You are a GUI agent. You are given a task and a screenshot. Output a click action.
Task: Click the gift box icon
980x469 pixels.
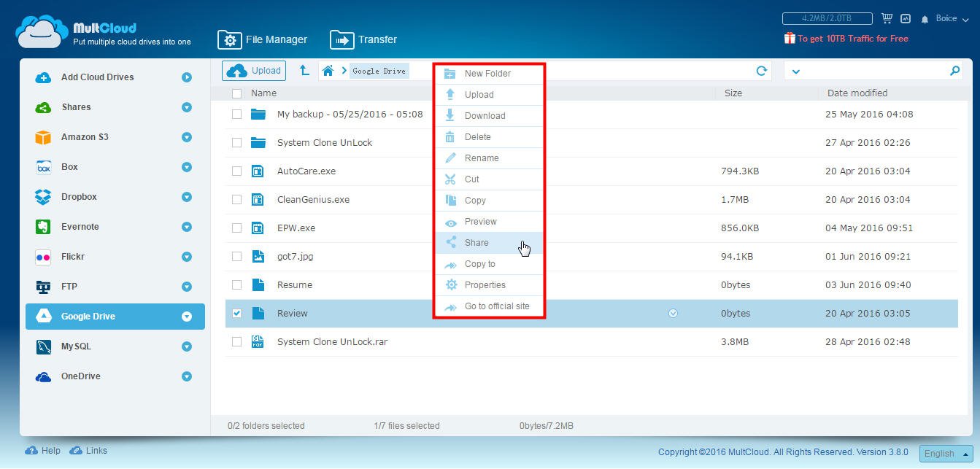(x=789, y=38)
